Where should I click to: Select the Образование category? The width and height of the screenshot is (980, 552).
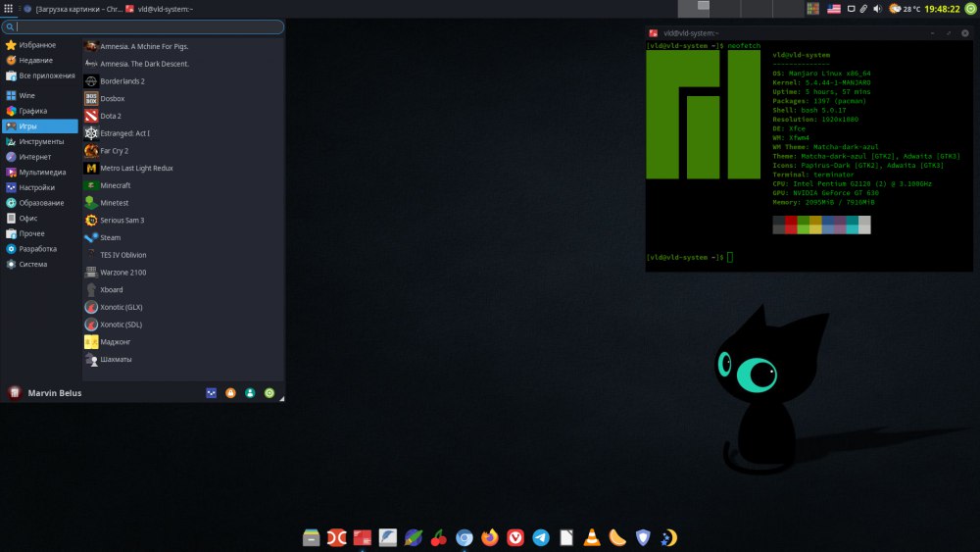click(x=40, y=203)
